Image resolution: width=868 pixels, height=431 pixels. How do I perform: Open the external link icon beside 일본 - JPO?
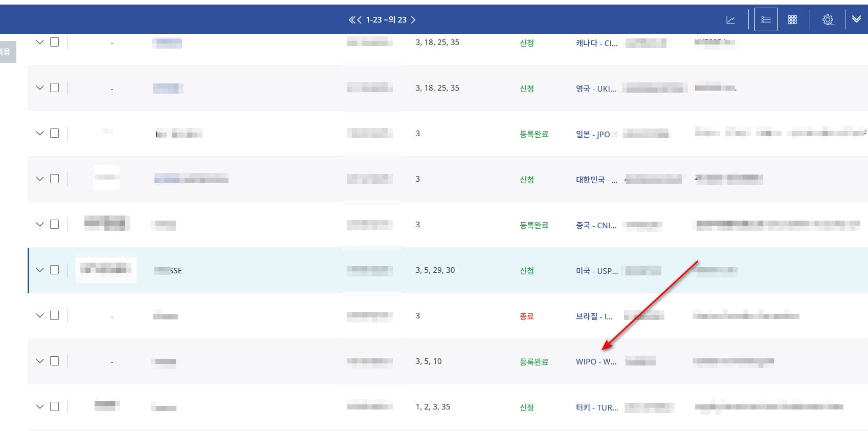tap(615, 134)
